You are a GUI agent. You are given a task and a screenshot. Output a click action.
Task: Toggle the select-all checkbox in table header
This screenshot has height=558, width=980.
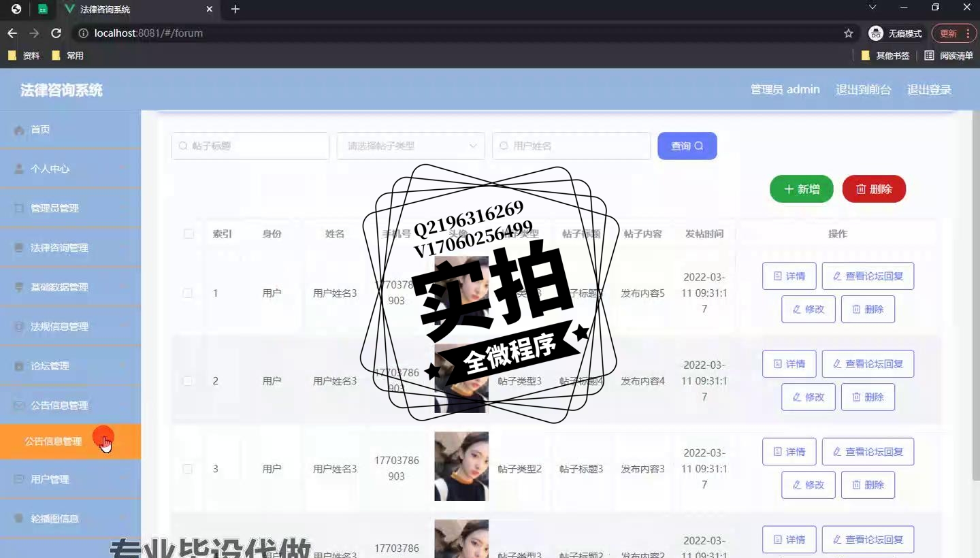coord(189,234)
